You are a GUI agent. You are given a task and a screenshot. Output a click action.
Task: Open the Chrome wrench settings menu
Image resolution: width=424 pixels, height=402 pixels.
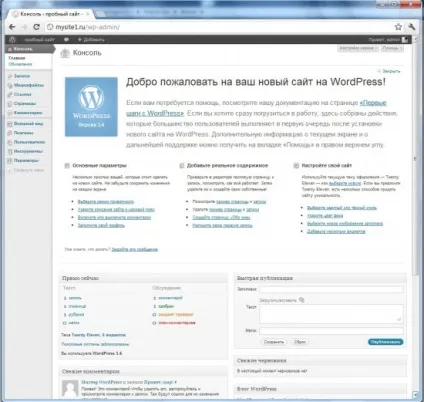coord(411,27)
